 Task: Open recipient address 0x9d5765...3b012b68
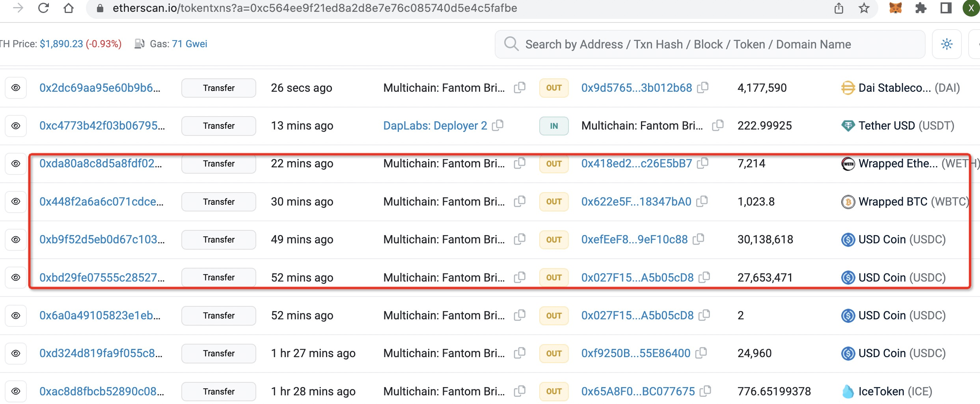tap(637, 88)
